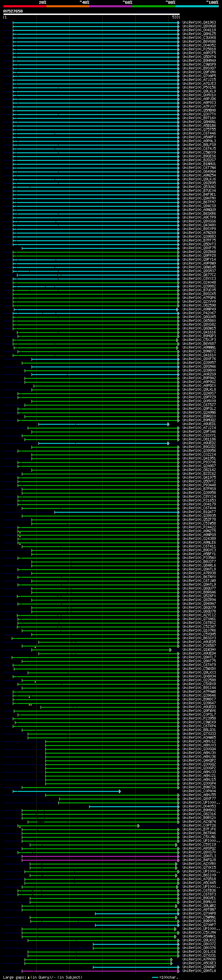Select the UniRef100_Q7XKI5 label
Screen dimensions: 222x980
199,867
